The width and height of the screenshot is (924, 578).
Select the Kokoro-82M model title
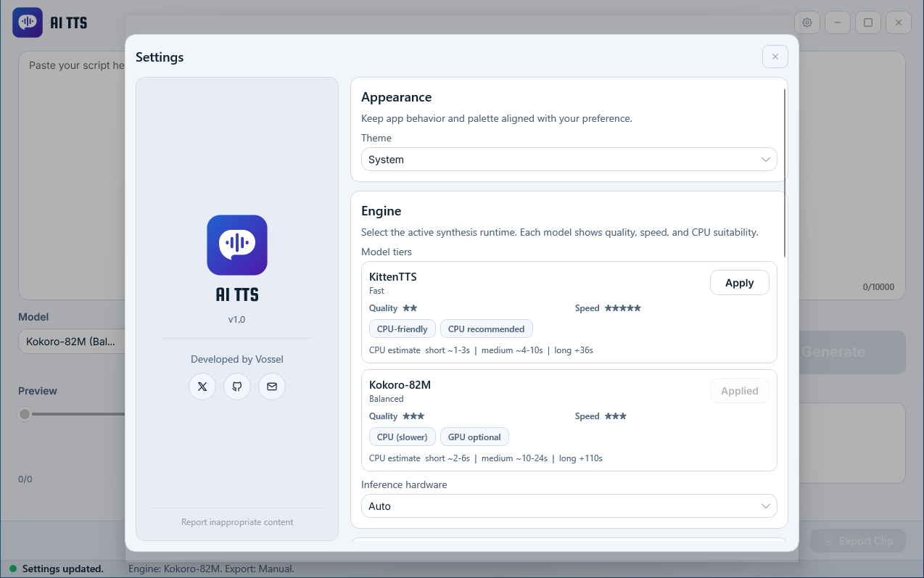400,385
